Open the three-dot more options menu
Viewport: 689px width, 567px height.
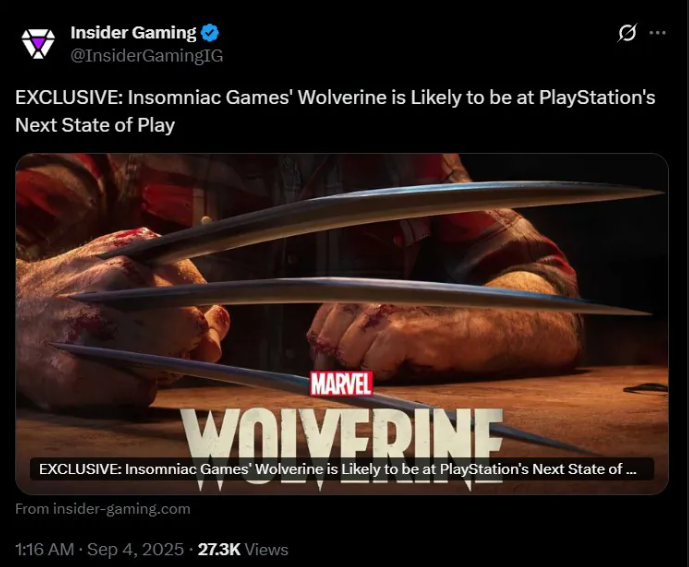coord(657,33)
